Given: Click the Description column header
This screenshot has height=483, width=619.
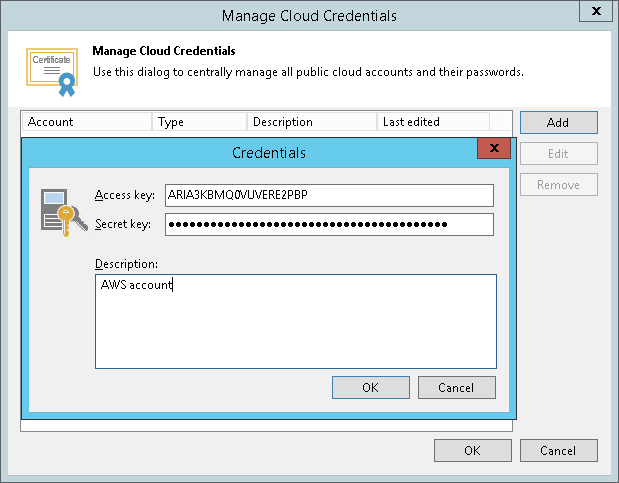Looking at the screenshot, I should tap(311, 122).
